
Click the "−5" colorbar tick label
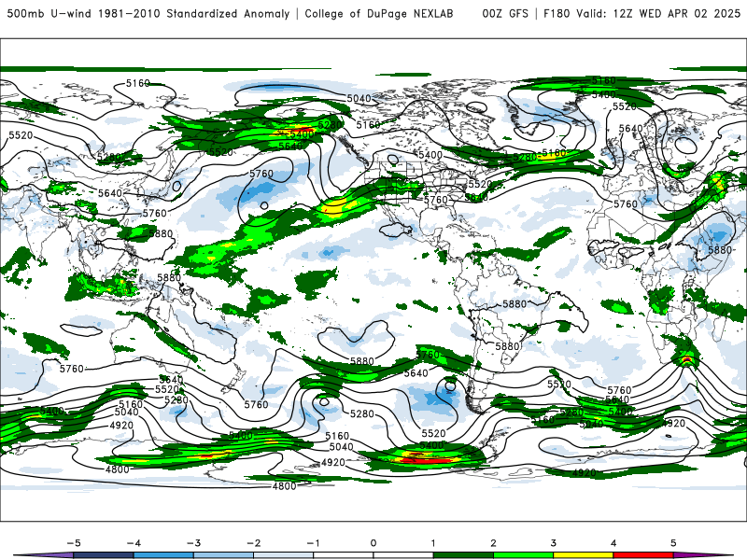74,543
